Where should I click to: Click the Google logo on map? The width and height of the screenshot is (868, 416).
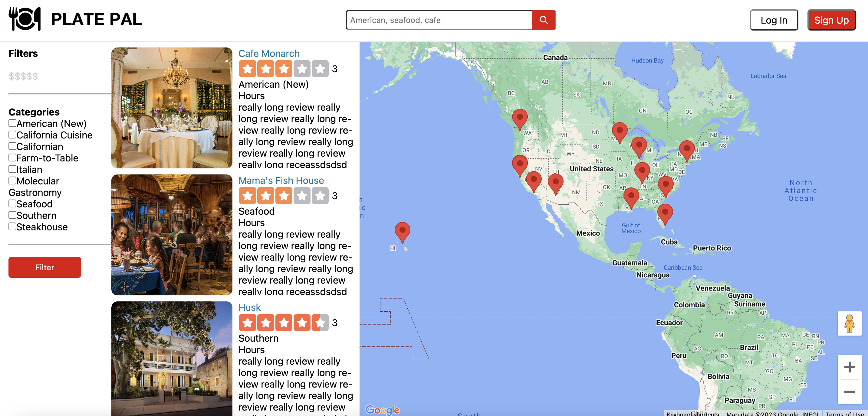point(383,410)
